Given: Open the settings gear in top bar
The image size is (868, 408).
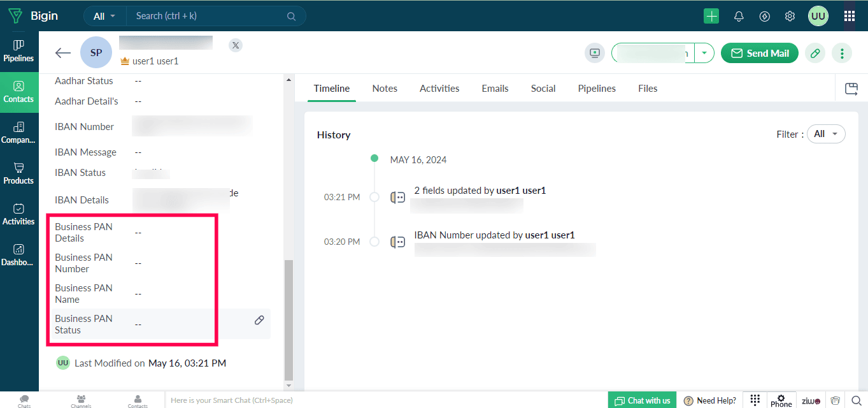Looking at the screenshot, I should coord(790,16).
